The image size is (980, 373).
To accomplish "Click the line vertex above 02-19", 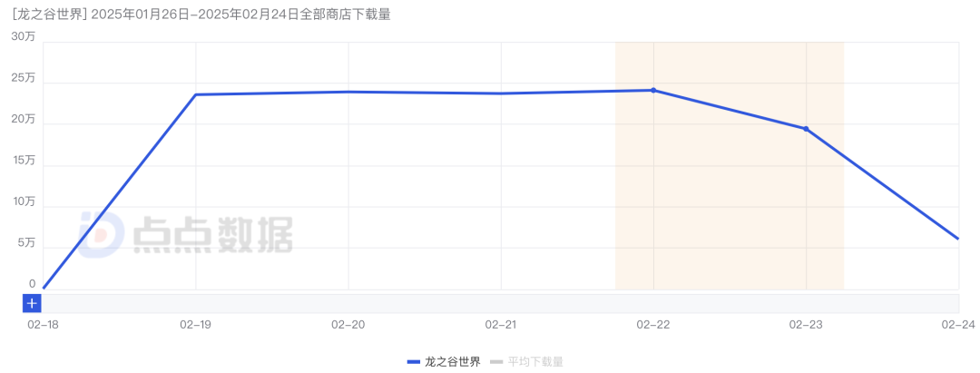I will pyautogui.click(x=196, y=94).
